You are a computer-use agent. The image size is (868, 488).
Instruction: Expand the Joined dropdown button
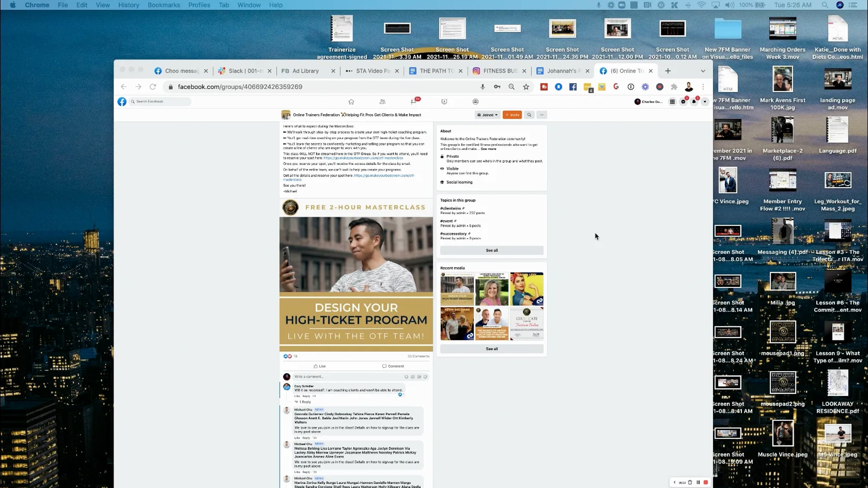pos(487,115)
